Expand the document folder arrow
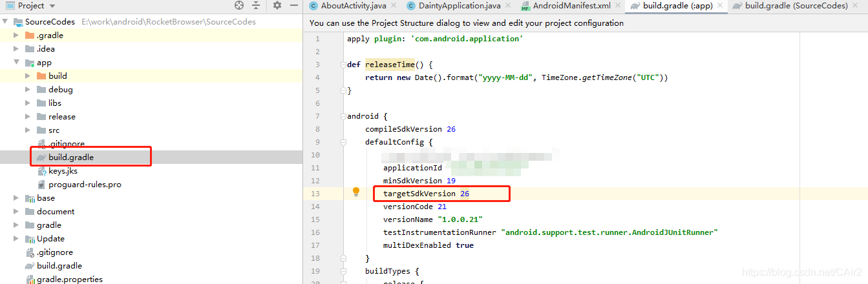This screenshot has height=284, width=868. [x=16, y=212]
